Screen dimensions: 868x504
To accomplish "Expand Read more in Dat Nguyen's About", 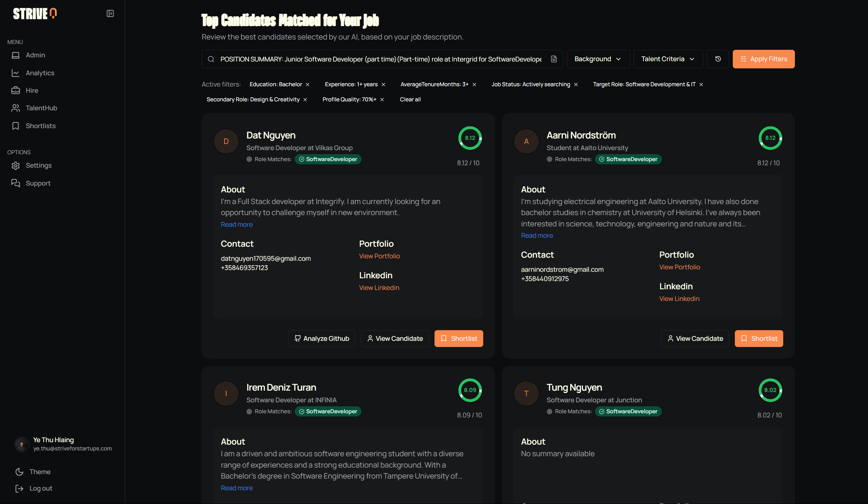I will click(236, 224).
